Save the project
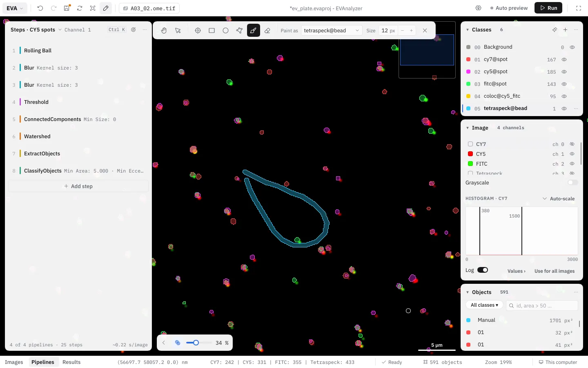The height and width of the screenshot is (368, 588). tap(67, 8)
